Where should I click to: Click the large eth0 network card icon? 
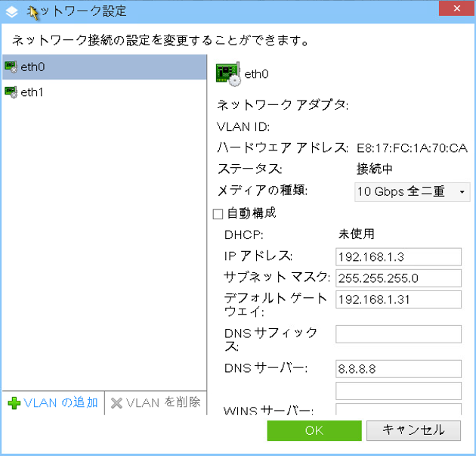click(228, 74)
